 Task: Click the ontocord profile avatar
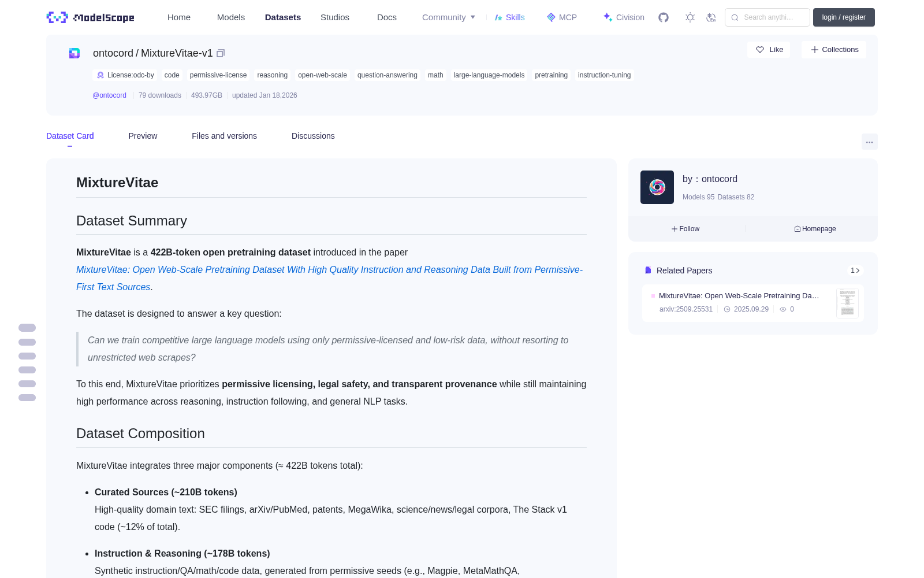click(657, 187)
